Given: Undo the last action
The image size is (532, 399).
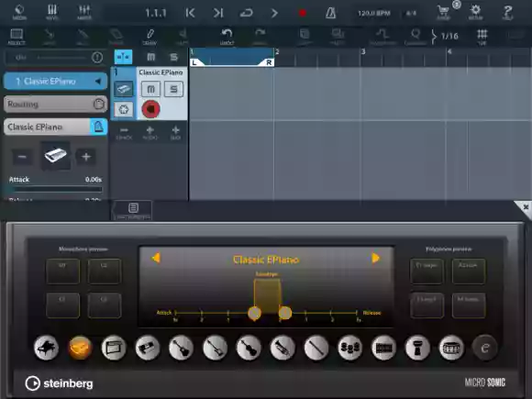Looking at the screenshot, I should (227, 37).
